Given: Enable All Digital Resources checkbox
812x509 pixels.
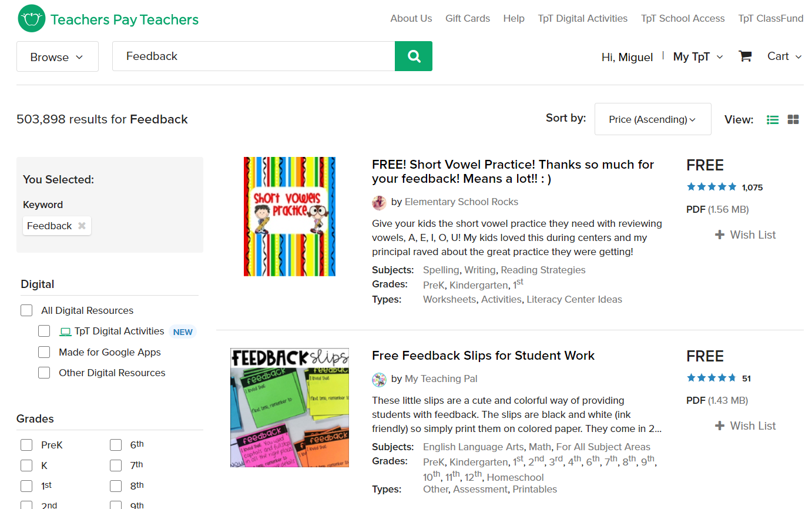Looking at the screenshot, I should point(26,310).
